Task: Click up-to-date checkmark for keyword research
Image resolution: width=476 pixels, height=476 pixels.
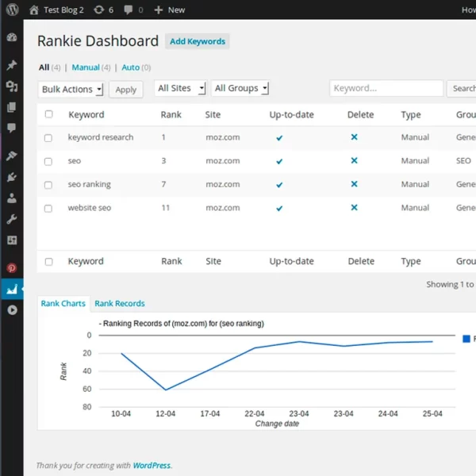Action: coord(279,138)
